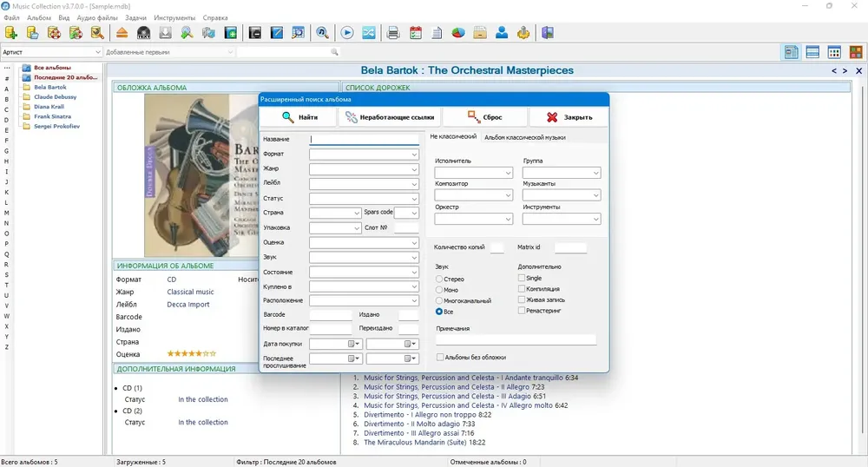Click the blue user person icon
Screen dimensions: 868x467
click(502, 33)
